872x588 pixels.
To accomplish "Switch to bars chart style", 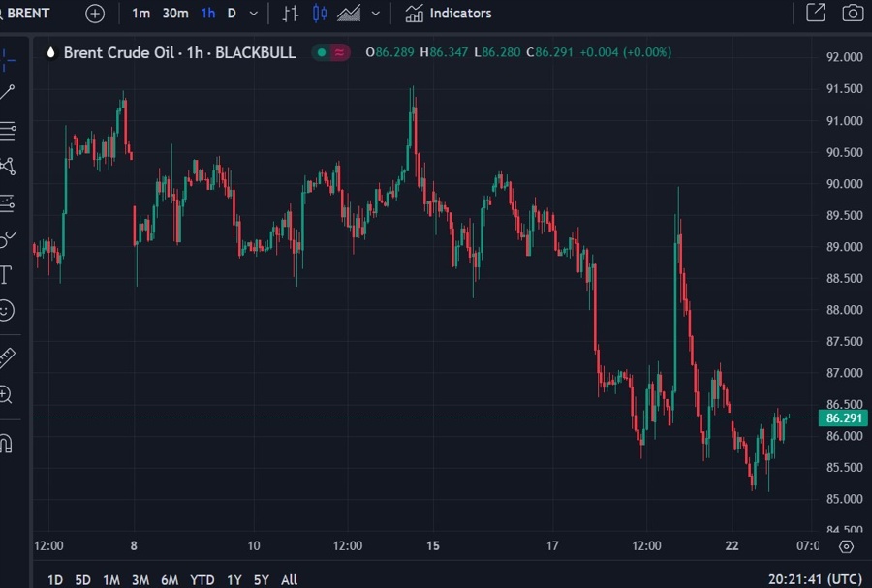I will (290, 14).
